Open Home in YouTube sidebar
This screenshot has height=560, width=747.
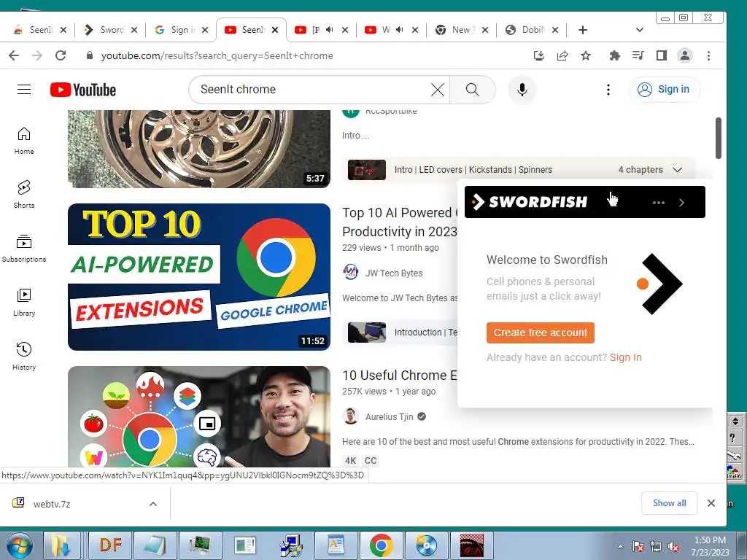point(24,141)
